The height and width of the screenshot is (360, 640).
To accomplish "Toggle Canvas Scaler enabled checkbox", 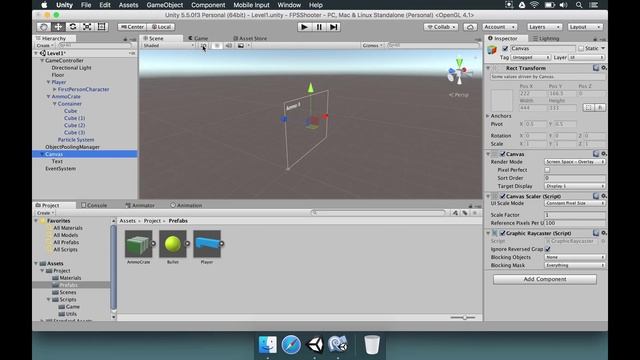I will tap(502, 196).
